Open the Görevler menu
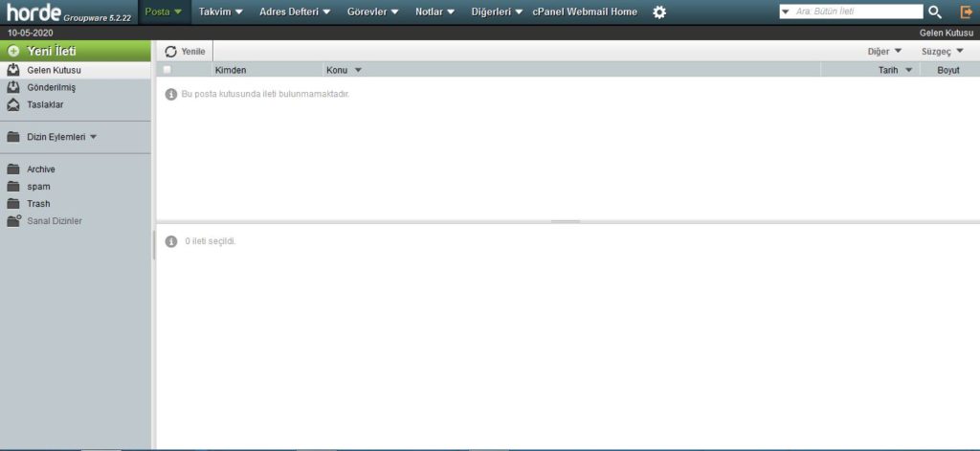980x451 pixels. (x=373, y=11)
